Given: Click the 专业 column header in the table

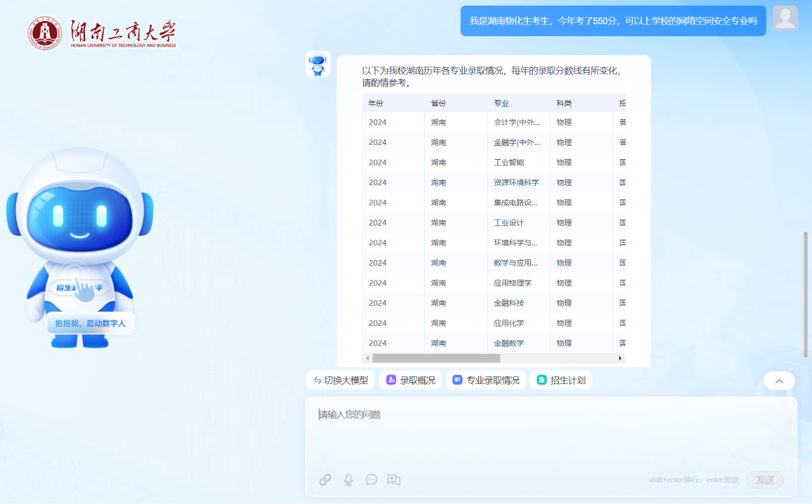Looking at the screenshot, I should [502, 103].
